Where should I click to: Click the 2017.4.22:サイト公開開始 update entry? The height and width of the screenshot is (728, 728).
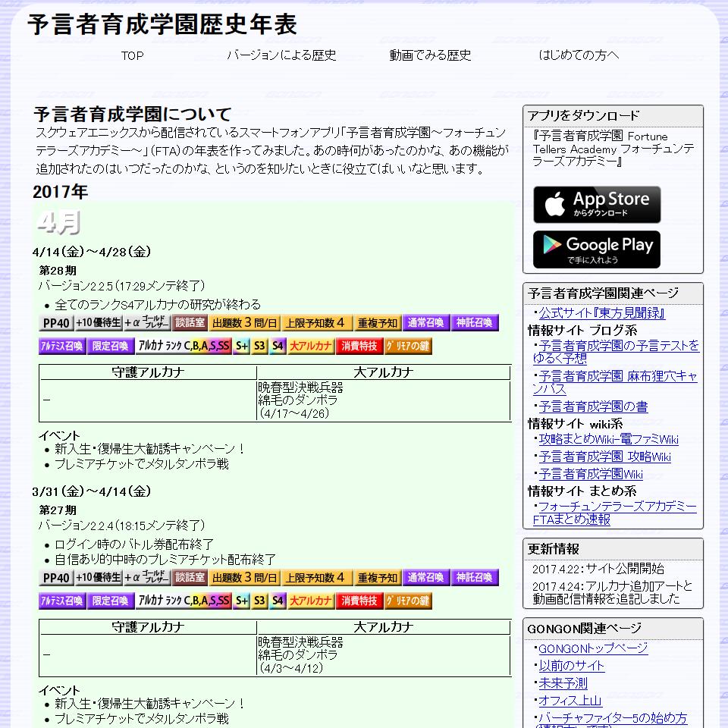point(598,569)
